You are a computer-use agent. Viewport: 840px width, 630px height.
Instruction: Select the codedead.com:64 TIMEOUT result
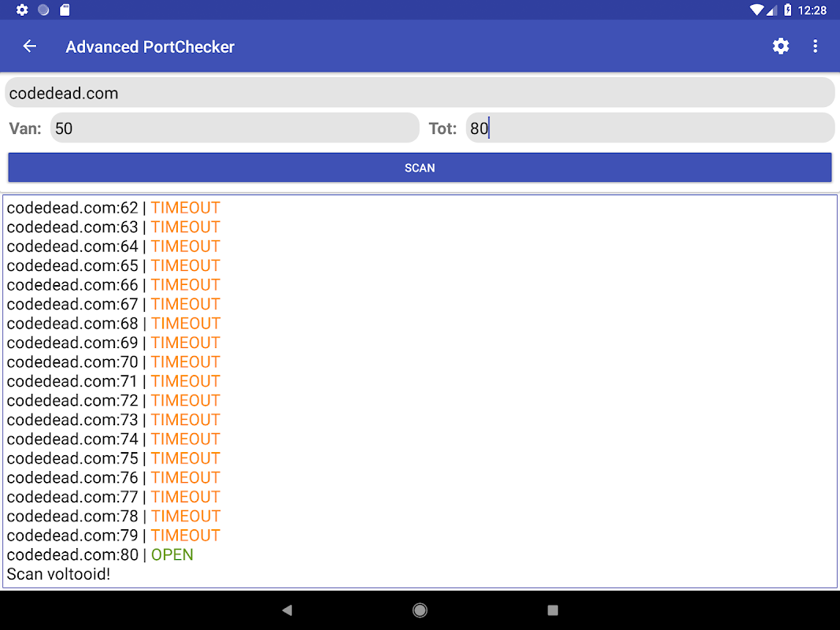(x=113, y=246)
